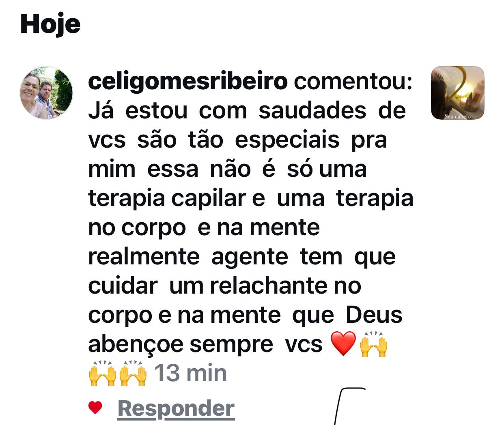Tap the first raised hands emoji before 13 min
The width and height of the screenshot is (504, 425).
pyautogui.click(x=102, y=373)
